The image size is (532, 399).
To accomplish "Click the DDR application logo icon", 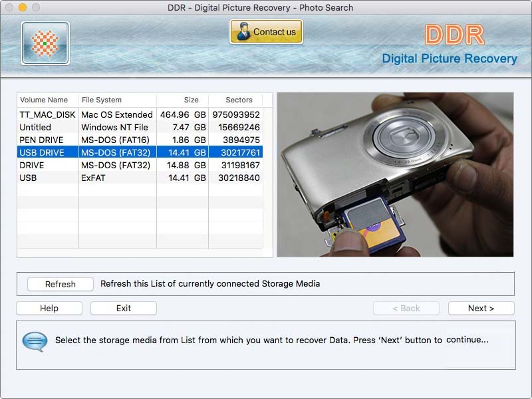I will [45, 43].
